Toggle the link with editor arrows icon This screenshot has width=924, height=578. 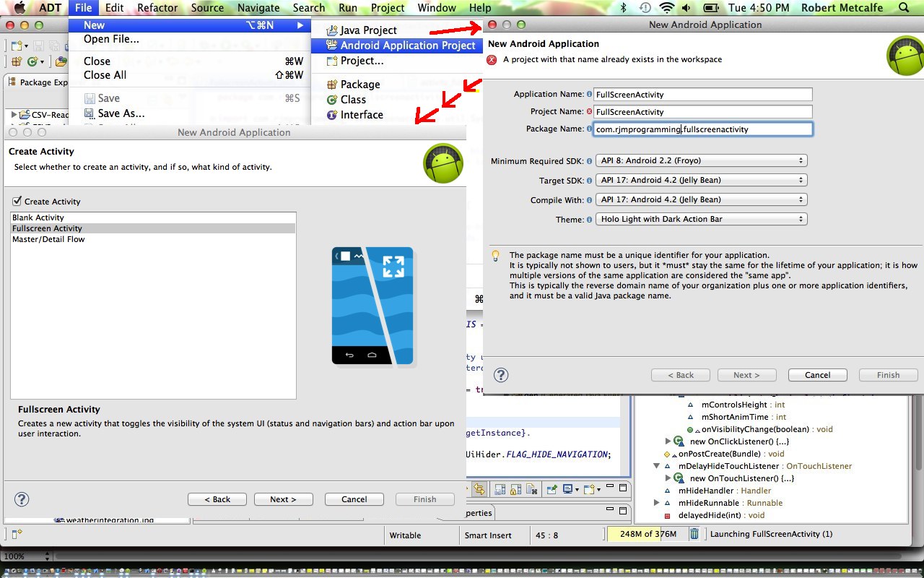click(x=479, y=490)
